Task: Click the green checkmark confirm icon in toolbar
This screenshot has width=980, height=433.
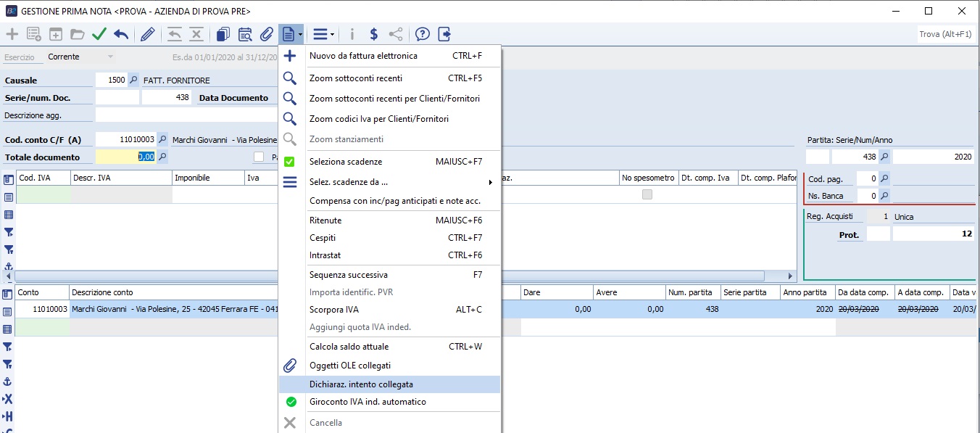Action: point(99,34)
